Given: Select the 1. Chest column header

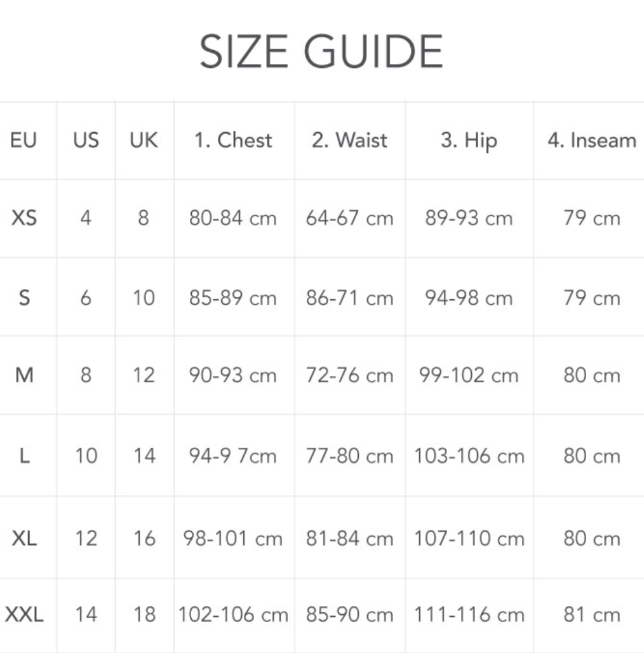Looking at the screenshot, I should [x=233, y=140].
